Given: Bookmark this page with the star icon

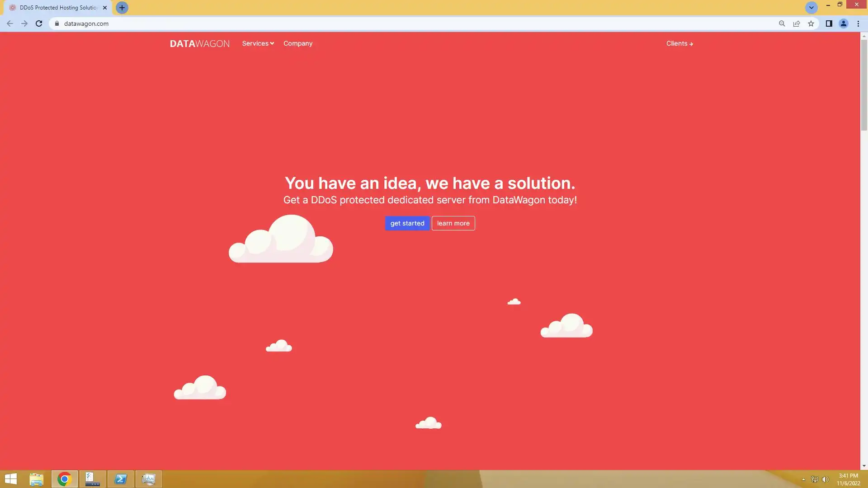Looking at the screenshot, I should click(811, 23).
